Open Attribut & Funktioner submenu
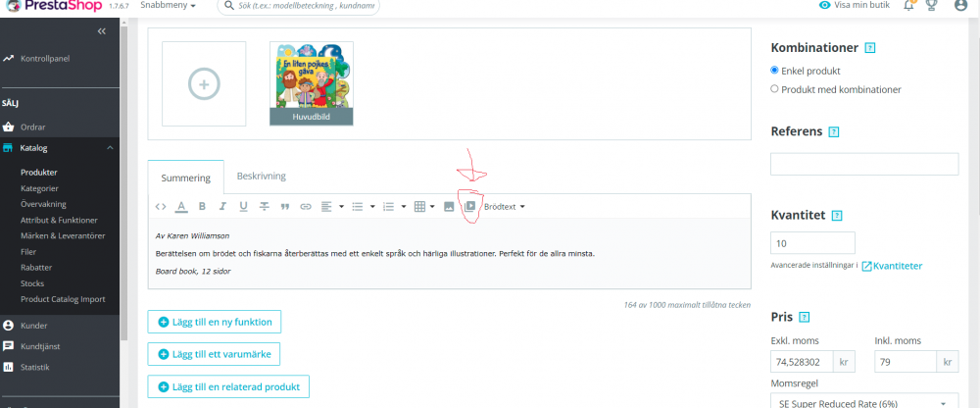Screen dimensions: 980x408 tap(59, 221)
